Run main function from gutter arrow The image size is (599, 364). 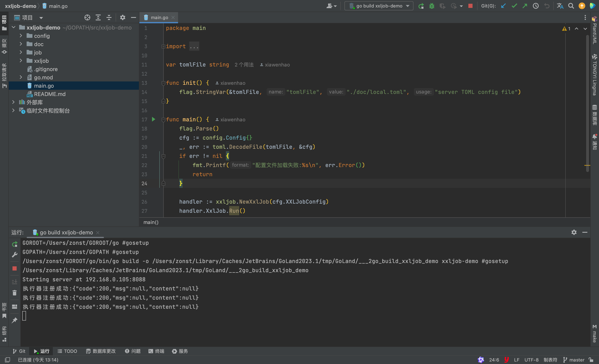point(153,119)
